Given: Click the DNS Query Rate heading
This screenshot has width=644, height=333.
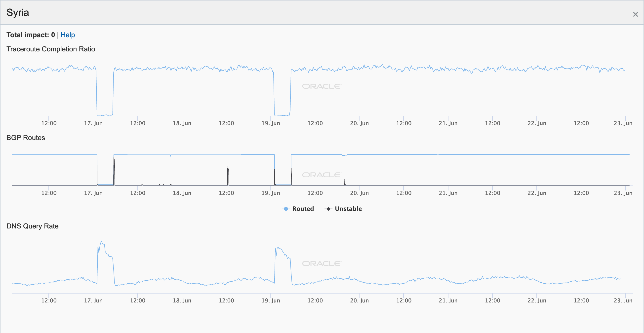Looking at the screenshot, I should coord(33,226).
